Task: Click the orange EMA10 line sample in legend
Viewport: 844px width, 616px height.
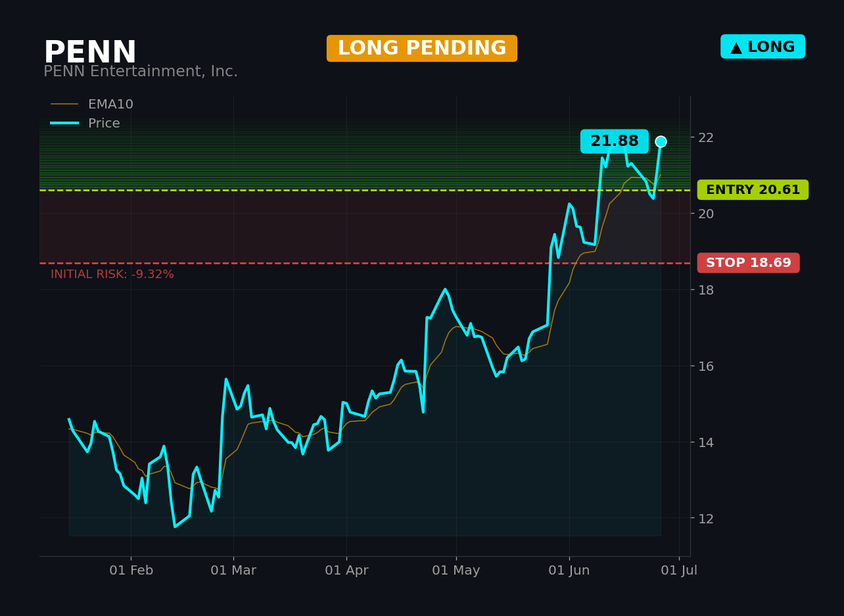Action: click(64, 105)
